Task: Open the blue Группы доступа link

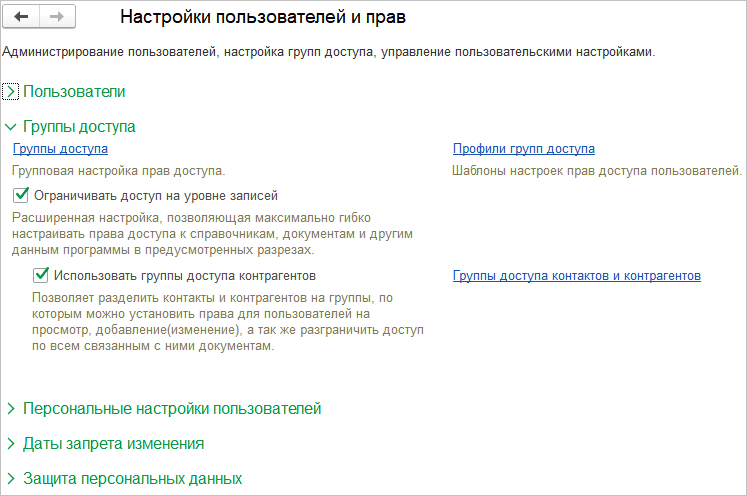Action: pos(60,149)
